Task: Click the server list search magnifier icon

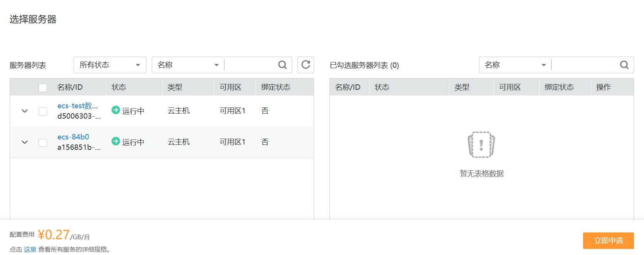Action: pos(282,65)
